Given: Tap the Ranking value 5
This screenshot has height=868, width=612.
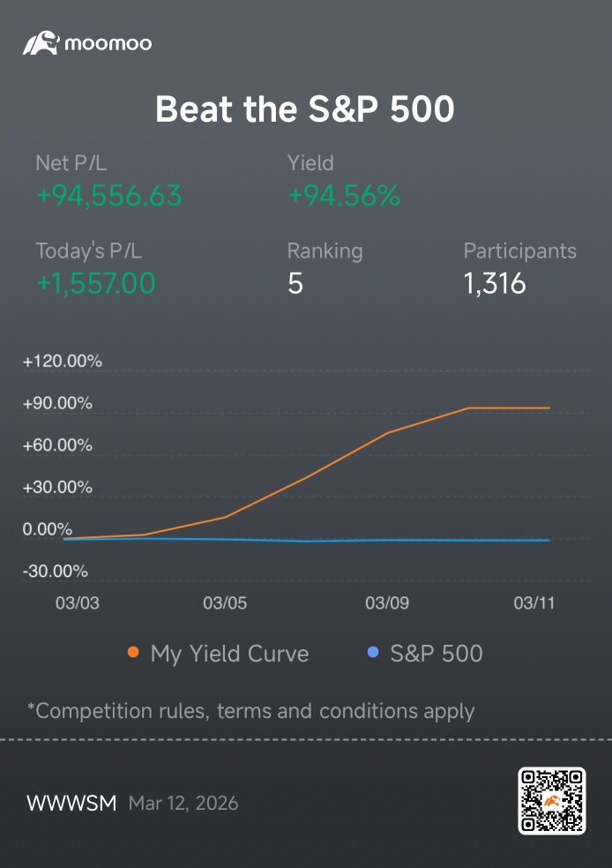Looking at the screenshot, I should [295, 283].
